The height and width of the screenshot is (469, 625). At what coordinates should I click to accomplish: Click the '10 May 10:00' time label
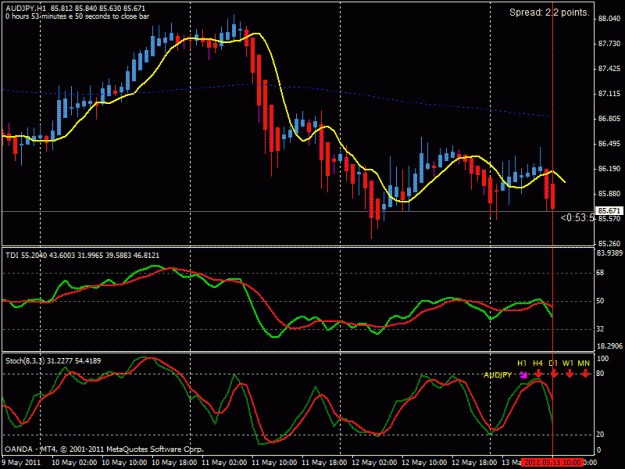[x=124, y=463]
